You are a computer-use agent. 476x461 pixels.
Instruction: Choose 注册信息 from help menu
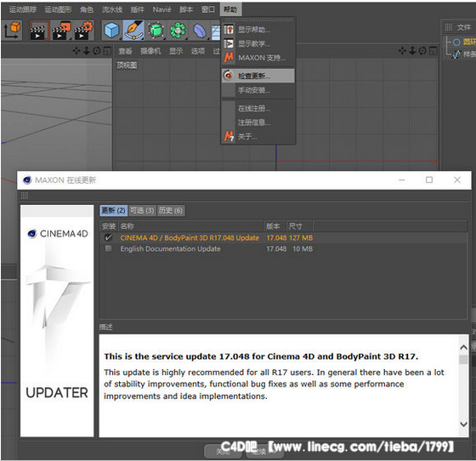click(258, 122)
